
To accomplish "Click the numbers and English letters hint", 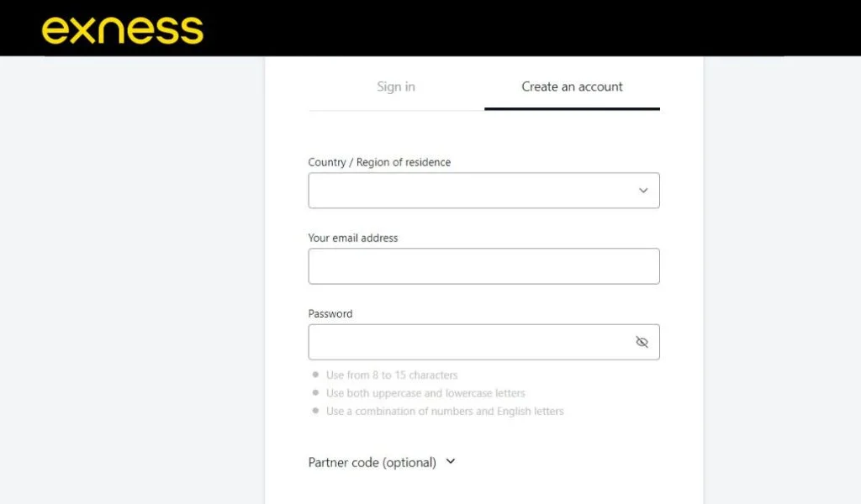I will tap(444, 411).
